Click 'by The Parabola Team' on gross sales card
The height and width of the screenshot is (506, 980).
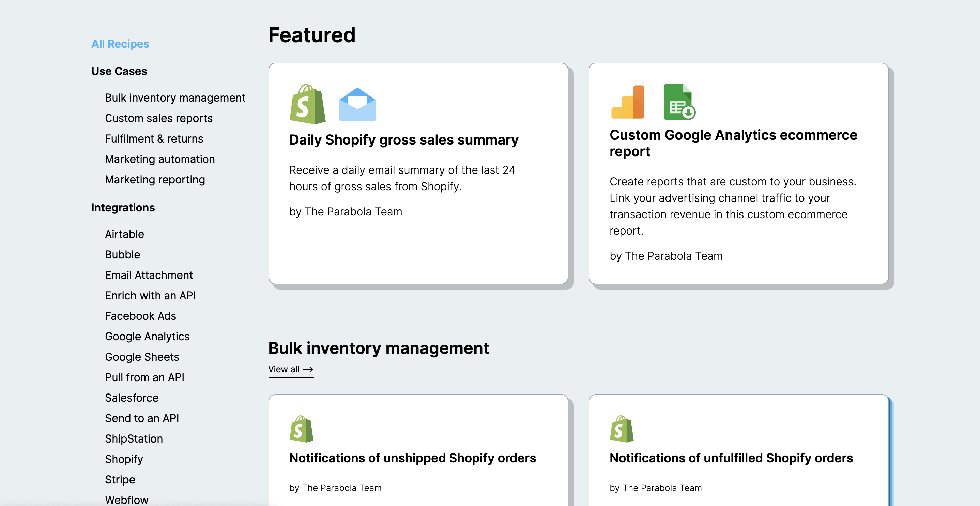coord(346,212)
